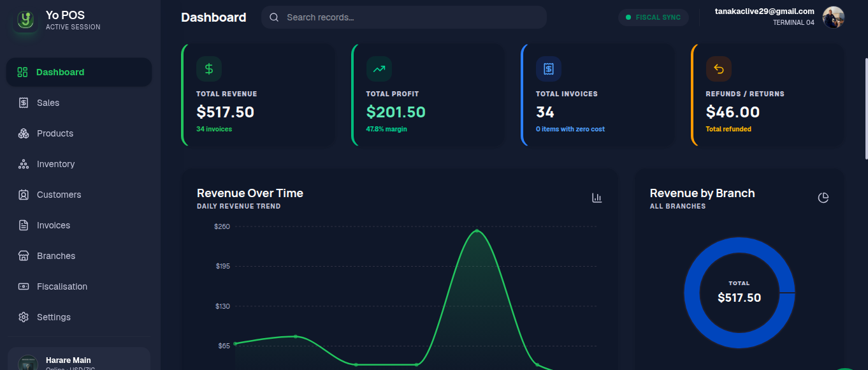
Task: Click the Inventory hierarchy icon
Action: click(x=24, y=164)
